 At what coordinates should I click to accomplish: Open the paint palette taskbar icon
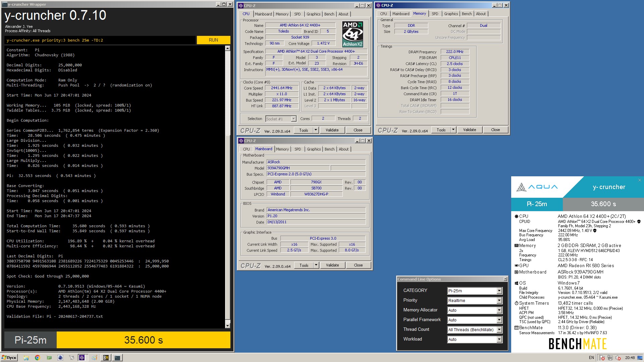pyautogui.click(x=94, y=358)
